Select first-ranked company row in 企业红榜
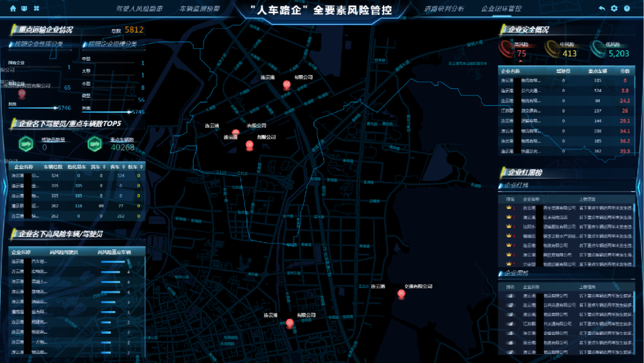The width and height of the screenshot is (644, 363). (x=566, y=208)
